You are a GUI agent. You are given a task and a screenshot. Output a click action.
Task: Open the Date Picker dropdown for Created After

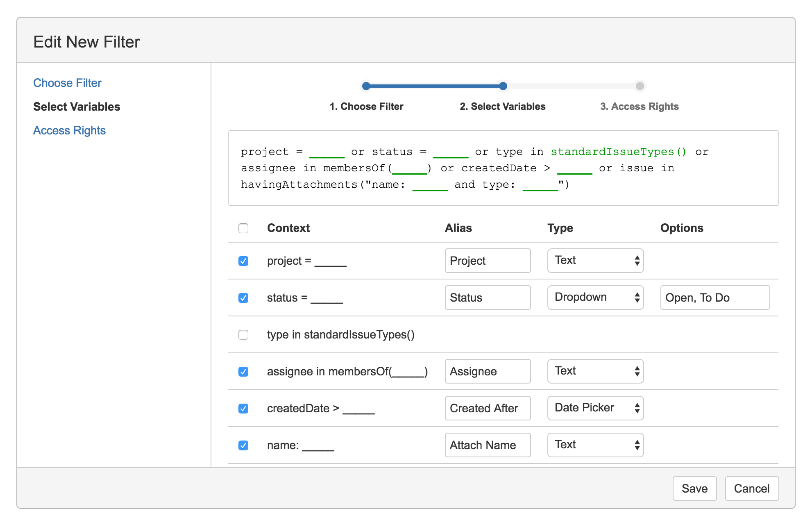[x=595, y=408]
